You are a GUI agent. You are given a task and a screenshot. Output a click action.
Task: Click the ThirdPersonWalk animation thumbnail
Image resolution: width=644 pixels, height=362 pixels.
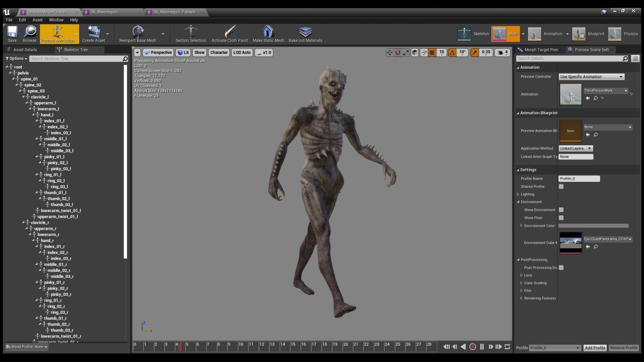click(x=571, y=95)
